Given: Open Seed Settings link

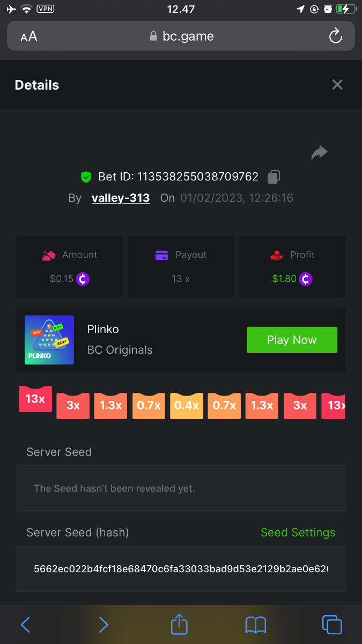Looking at the screenshot, I should (x=298, y=532).
